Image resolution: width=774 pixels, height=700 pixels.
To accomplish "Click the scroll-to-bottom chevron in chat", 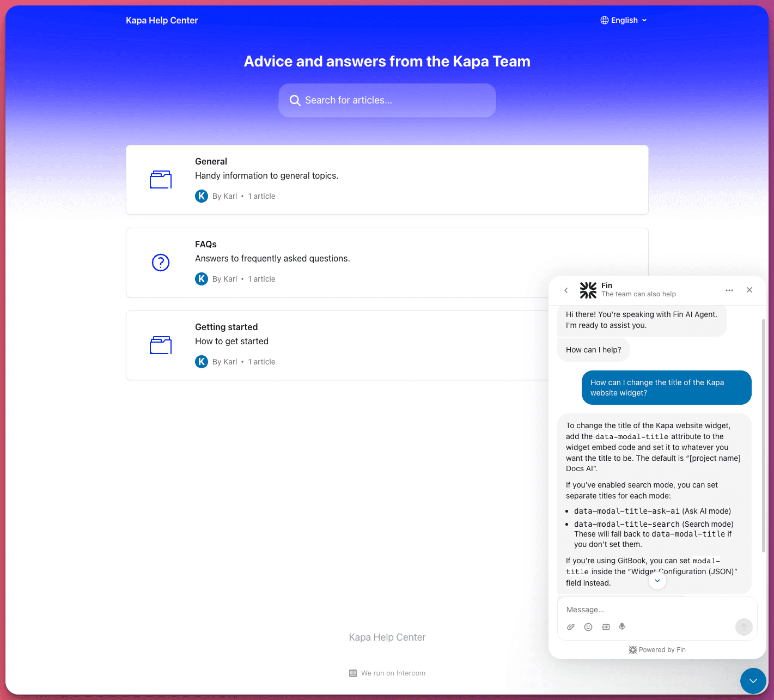I will pos(657,581).
